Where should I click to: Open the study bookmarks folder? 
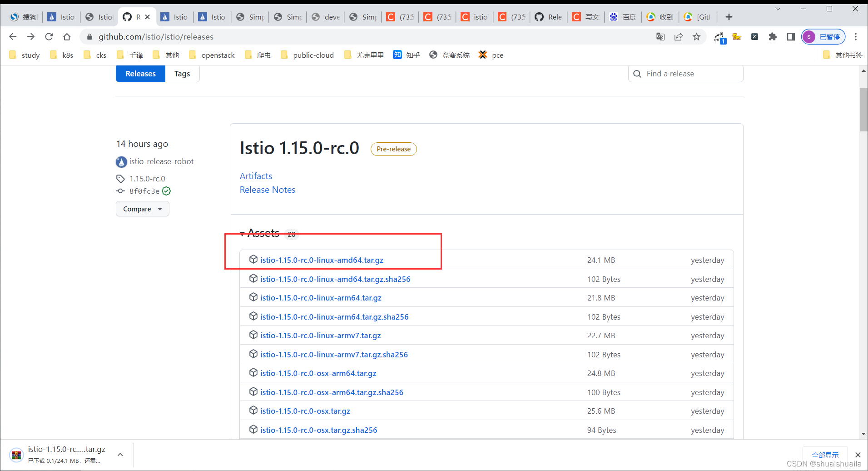pyautogui.click(x=25, y=55)
